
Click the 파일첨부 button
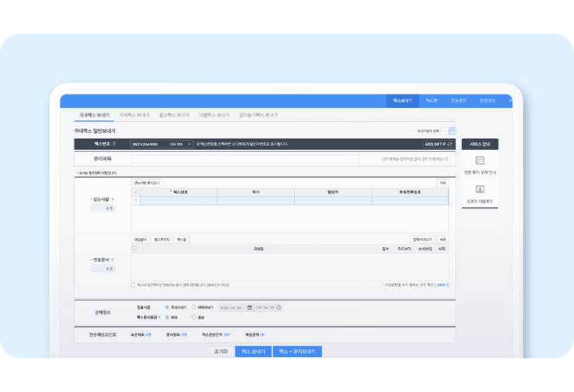tap(142, 239)
